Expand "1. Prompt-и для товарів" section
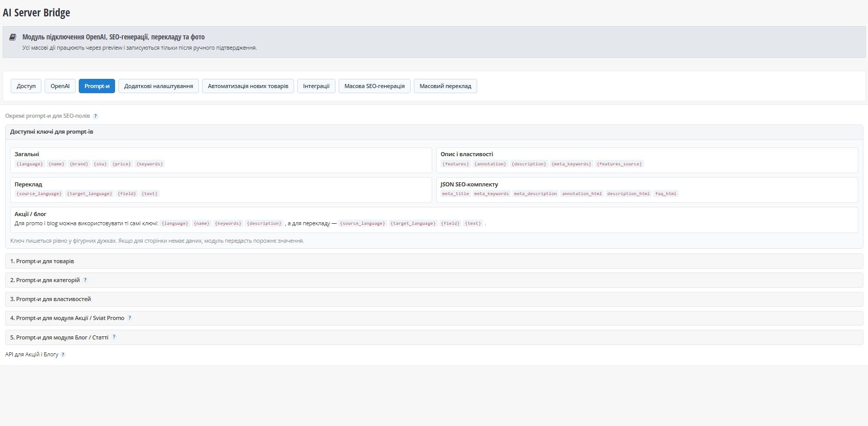 point(434,261)
